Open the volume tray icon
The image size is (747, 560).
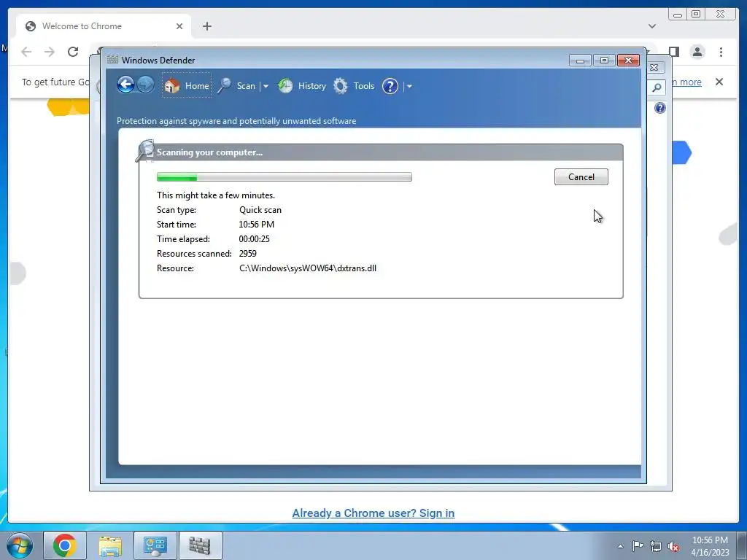[x=673, y=547]
